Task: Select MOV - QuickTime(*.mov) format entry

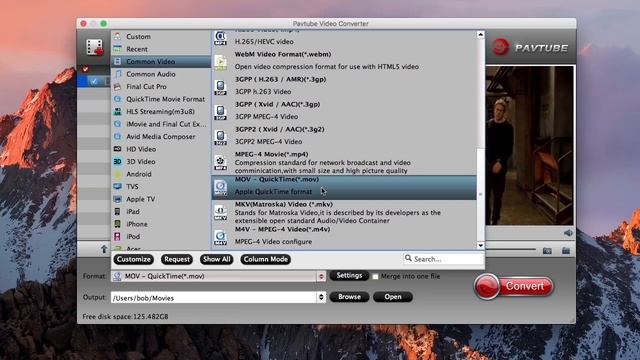Action: (x=344, y=187)
